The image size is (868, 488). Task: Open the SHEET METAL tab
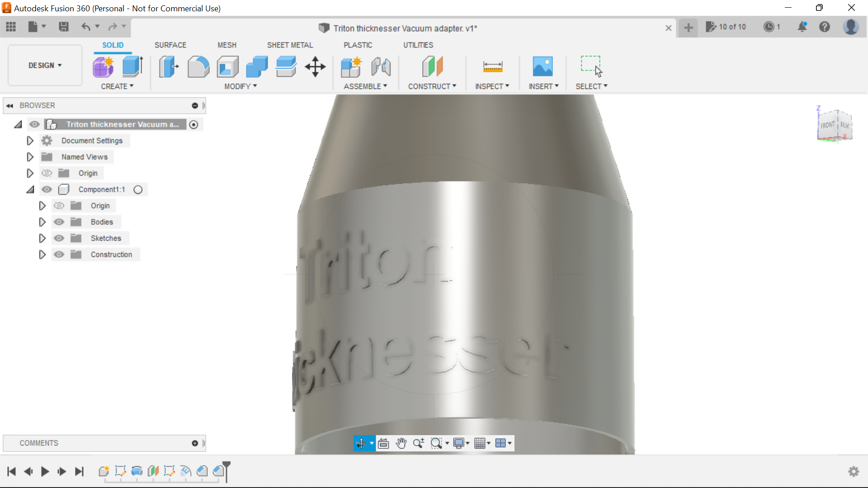pos(290,45)
